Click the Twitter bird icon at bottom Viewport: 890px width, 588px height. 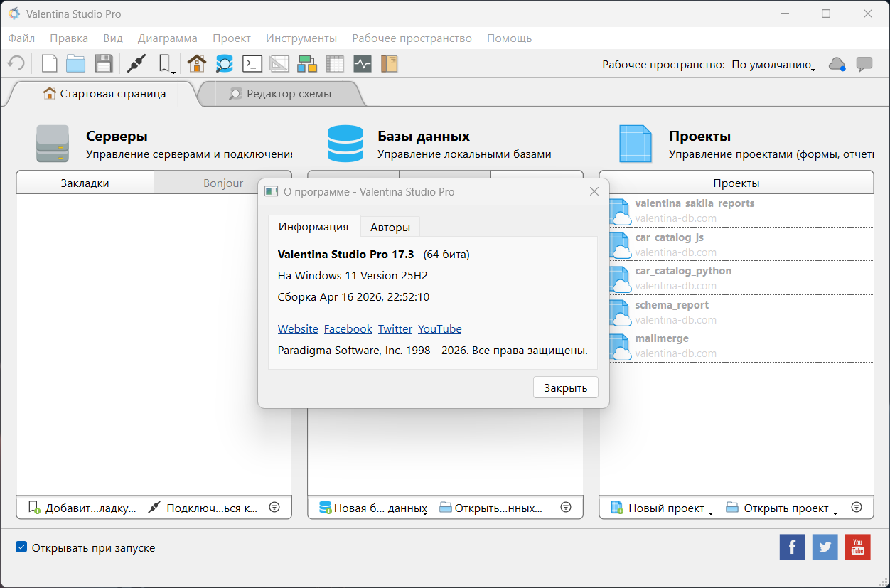coord(825,547)
